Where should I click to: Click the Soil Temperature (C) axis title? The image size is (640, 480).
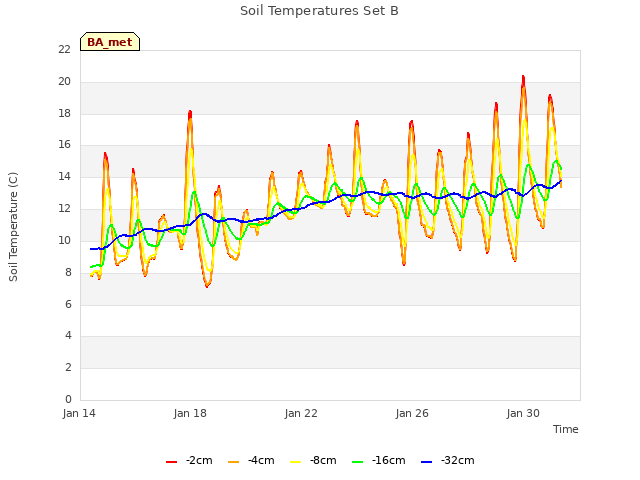(x=13, y=227)
